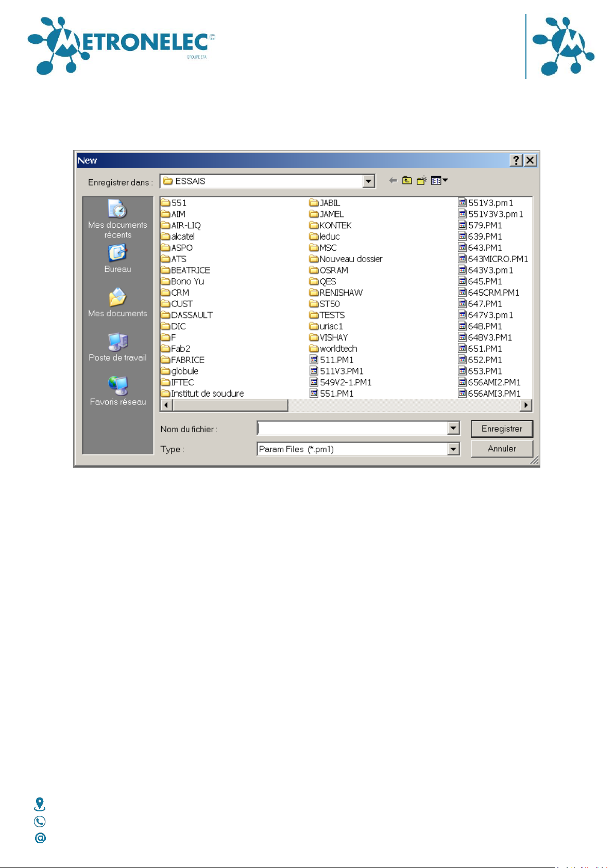Select the FABRICE folder
The width and height of the screenshot is (614, 868).
click(x=183, y=360)
